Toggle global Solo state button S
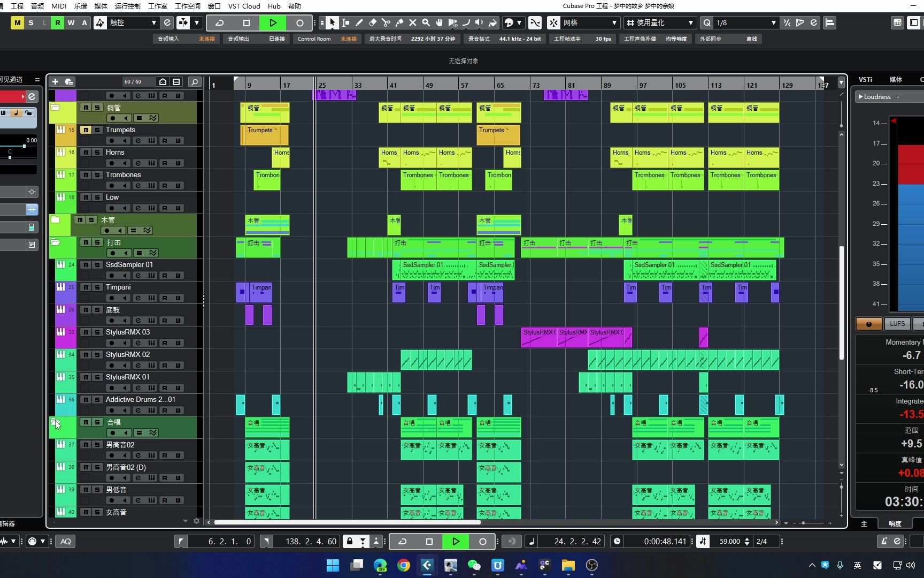This screenshot has width=924, height=578. (x=31, y=22)
